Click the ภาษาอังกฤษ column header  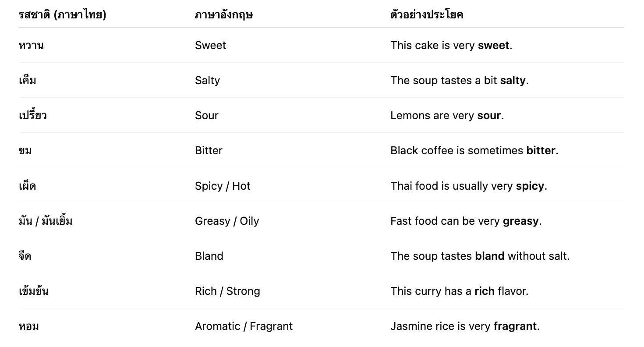click(x=223, y=15)
